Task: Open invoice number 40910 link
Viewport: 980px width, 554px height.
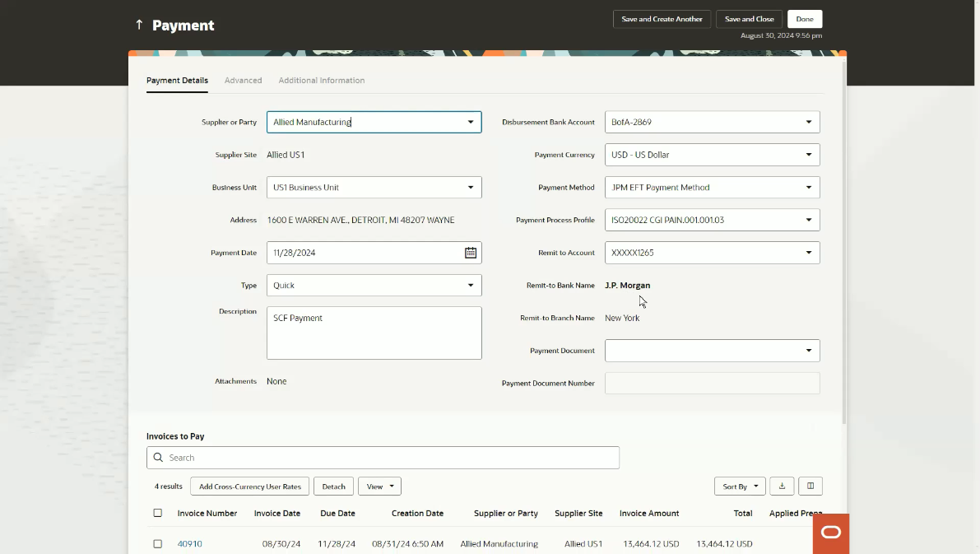Action: click(x=190, y=544)
